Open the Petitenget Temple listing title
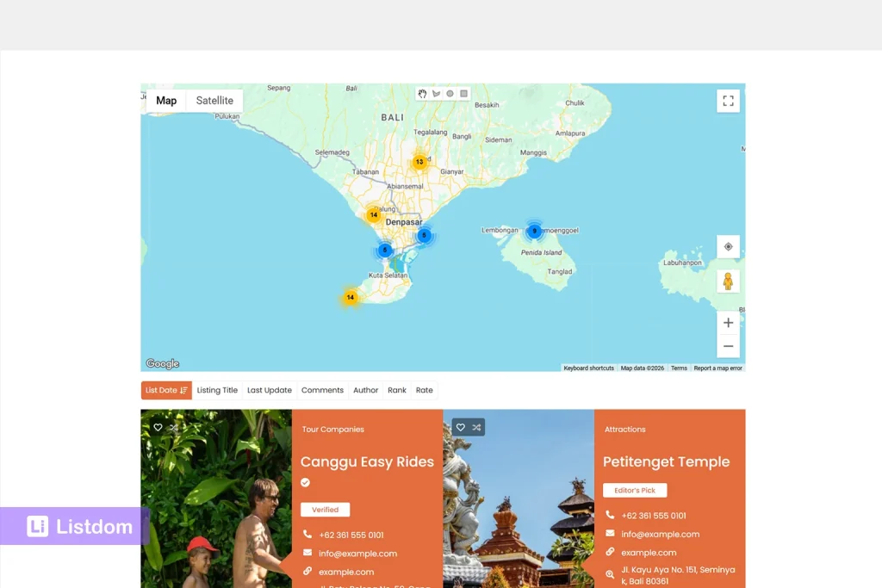 point(666,461)
